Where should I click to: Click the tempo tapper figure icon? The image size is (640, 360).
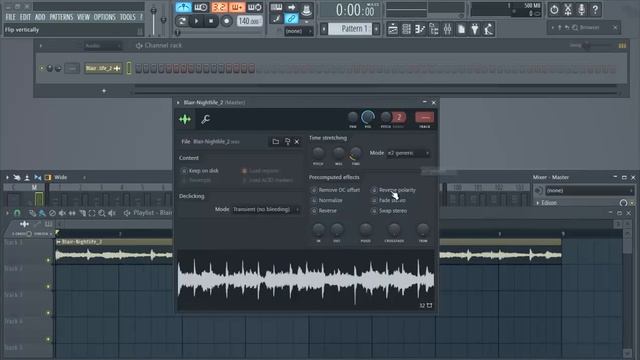coord(489,29)
